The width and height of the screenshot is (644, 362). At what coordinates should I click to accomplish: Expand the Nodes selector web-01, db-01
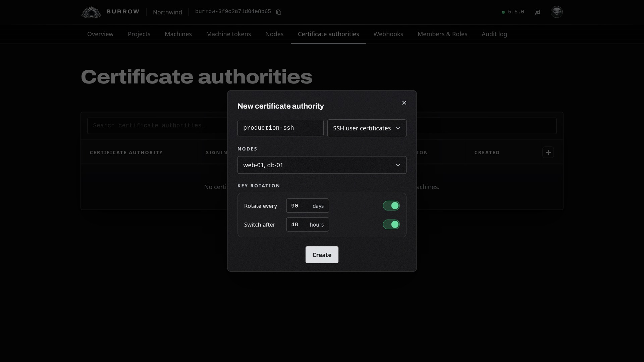(322, 165)
